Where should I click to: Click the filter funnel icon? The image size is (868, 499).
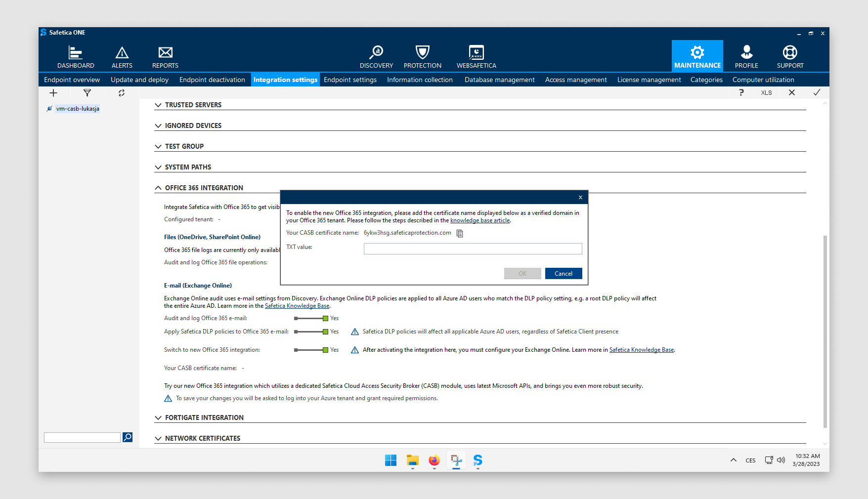pos(87,93)
